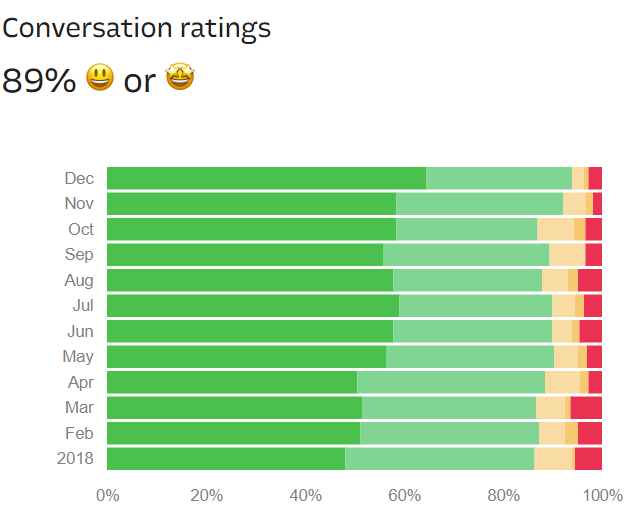Image resolution: width=640 pixels, height=520 pixels.
Task: Click the Dec month label
Action: coord(80,178)
